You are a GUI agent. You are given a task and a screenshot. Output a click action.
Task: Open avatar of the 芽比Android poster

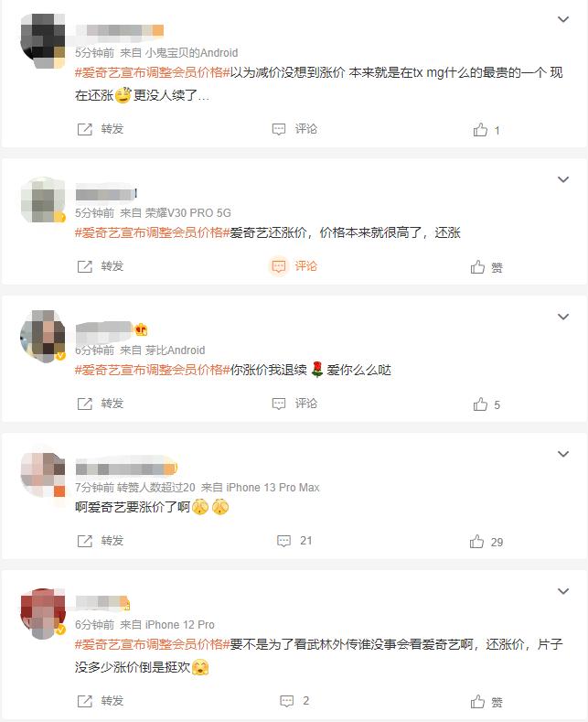[x=43, y=336]
